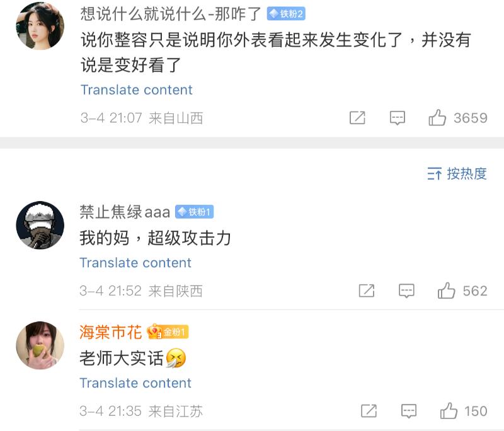Tap the 铁粉2 fan badge
Image resolution: width=504 pixels, height=431 pixels.
coord(286,14)
